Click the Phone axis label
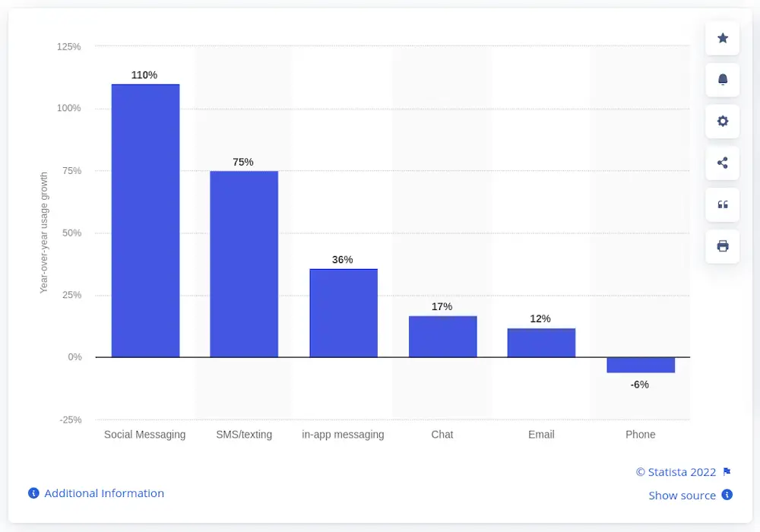Screen dimensions: 760x532 click(x=640, y=435)
